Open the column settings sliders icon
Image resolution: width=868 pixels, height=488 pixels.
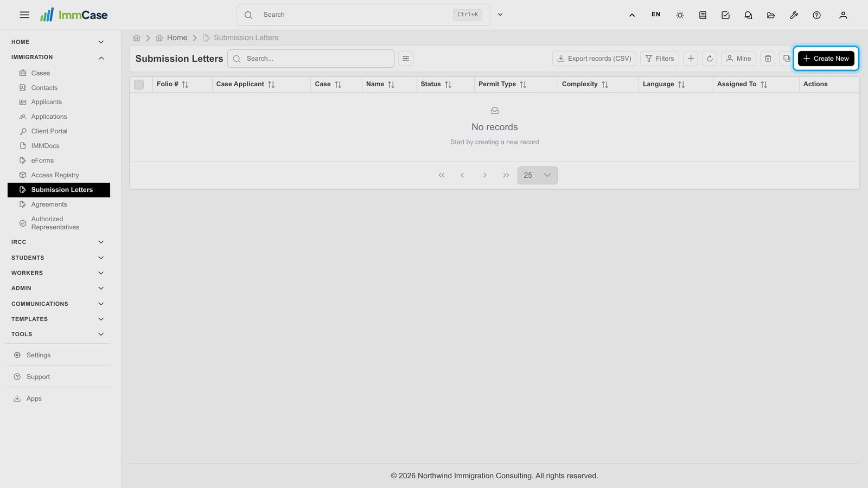pyautogui.click(x=406, y=59)
